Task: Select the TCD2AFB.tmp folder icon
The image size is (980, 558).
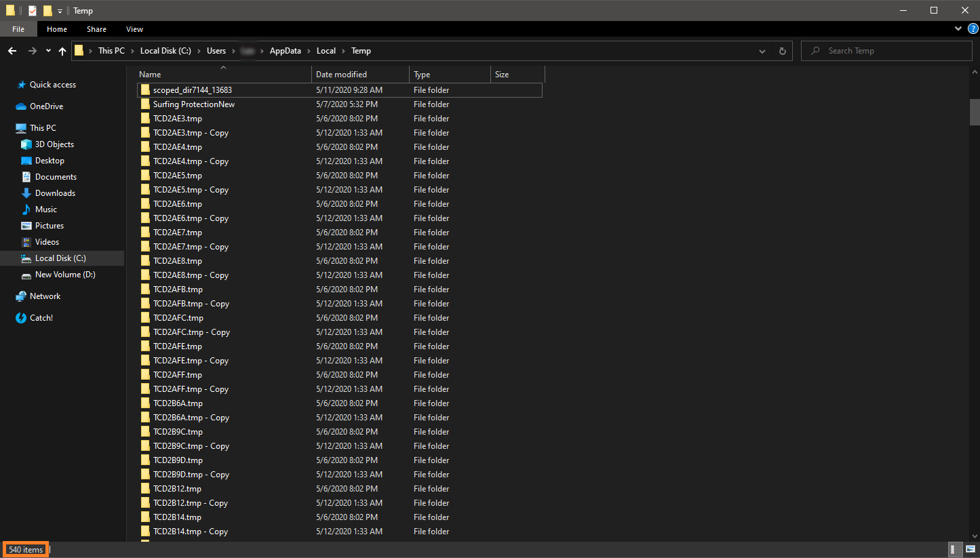Action: (x=145, y=290)
